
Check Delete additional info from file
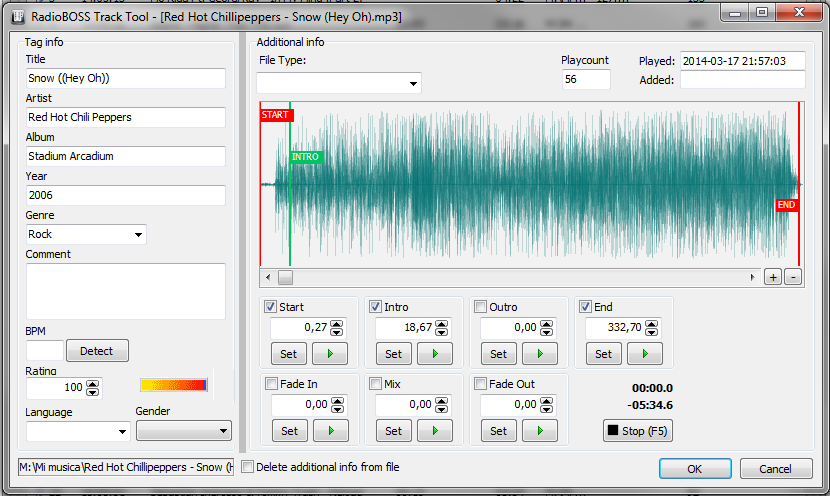(x=247, y=467)
